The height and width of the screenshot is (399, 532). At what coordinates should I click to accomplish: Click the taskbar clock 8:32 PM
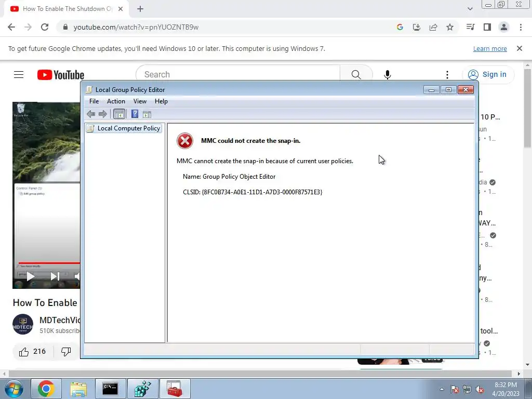pyautogui.click(x=506, y=389)
